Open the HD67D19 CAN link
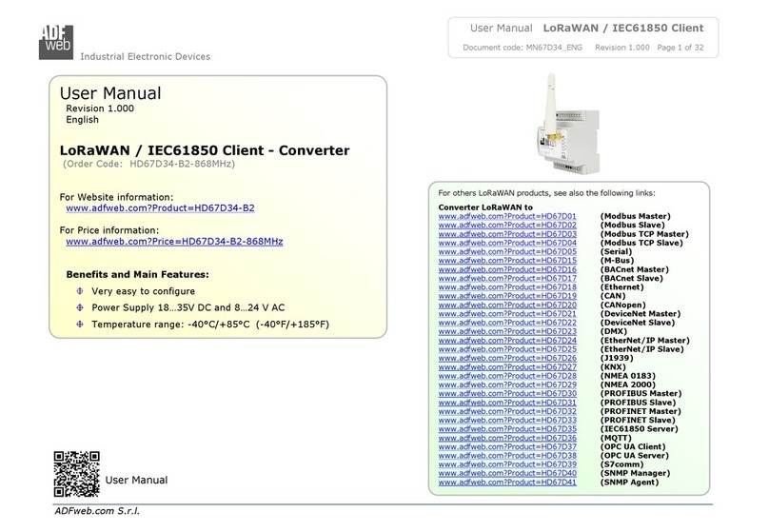Viewport: 769px width, 532px height. [507, 296]
